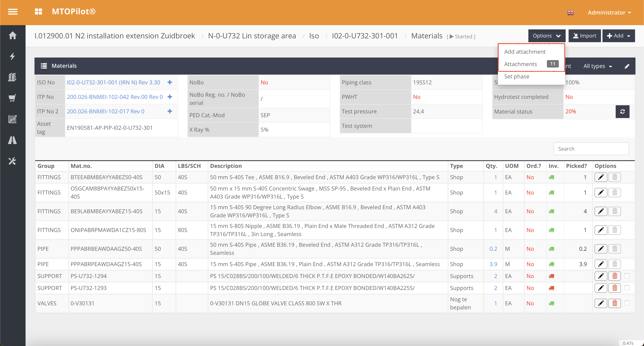Click the Search input field
644x346 pixels.
tap(591, 149)
